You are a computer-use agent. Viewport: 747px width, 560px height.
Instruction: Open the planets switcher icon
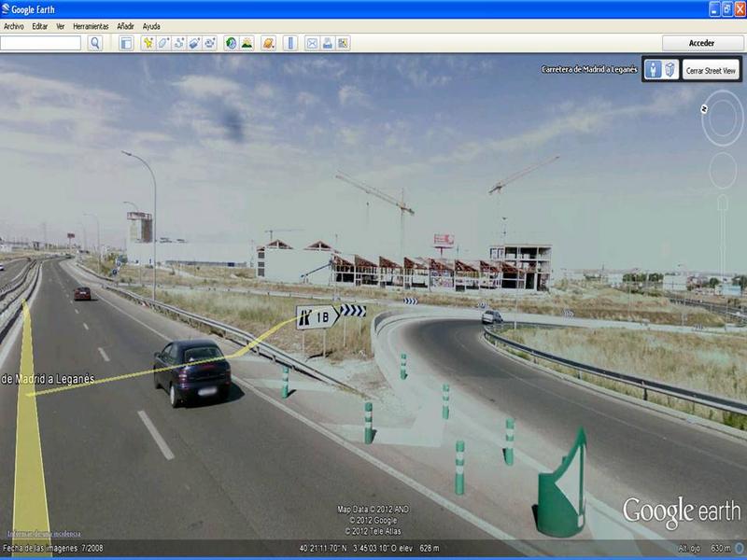268,43
